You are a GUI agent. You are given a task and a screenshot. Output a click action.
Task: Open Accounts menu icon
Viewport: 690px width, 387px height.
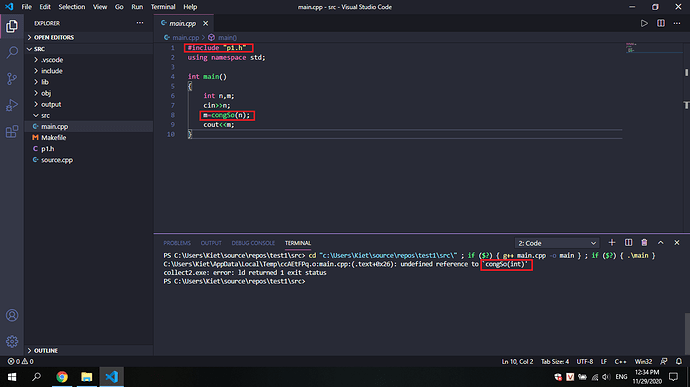[12, 315]
